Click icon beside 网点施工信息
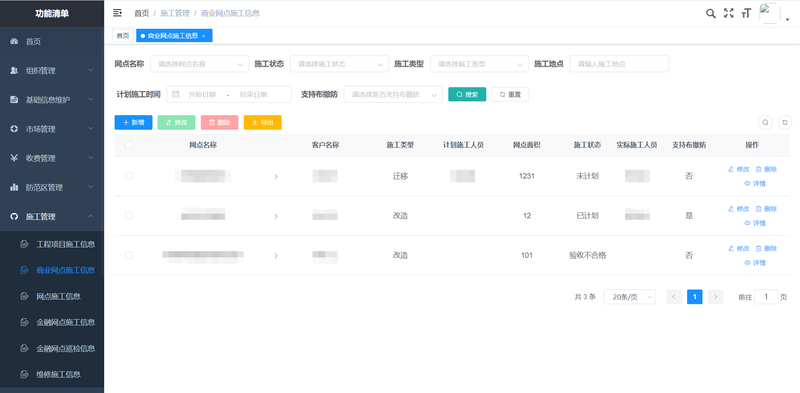The image size is (800, 393). click(x=24, y=297)
